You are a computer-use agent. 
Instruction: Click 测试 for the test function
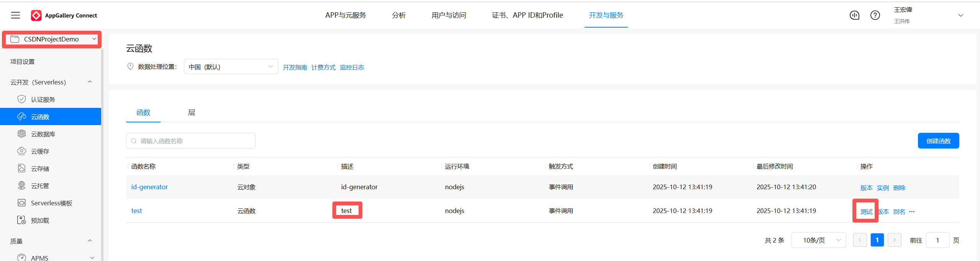coord(866,211)
